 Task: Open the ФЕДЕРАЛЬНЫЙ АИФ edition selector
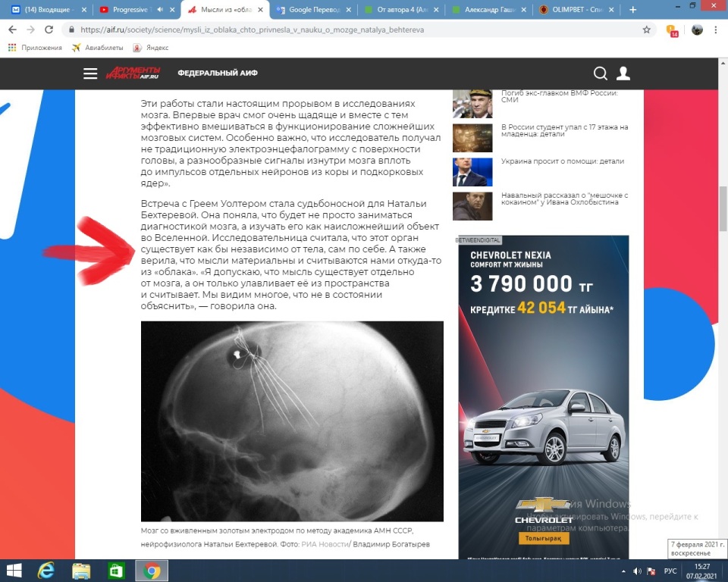point(218,73)
